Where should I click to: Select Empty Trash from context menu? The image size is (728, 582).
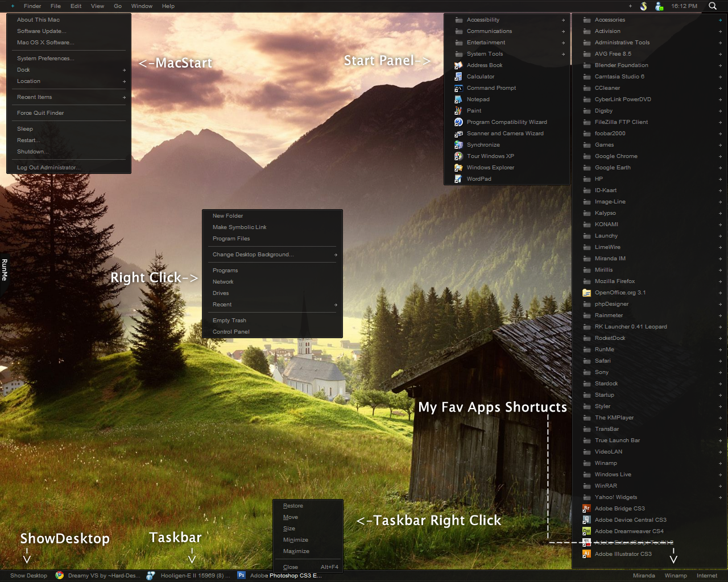229,321
